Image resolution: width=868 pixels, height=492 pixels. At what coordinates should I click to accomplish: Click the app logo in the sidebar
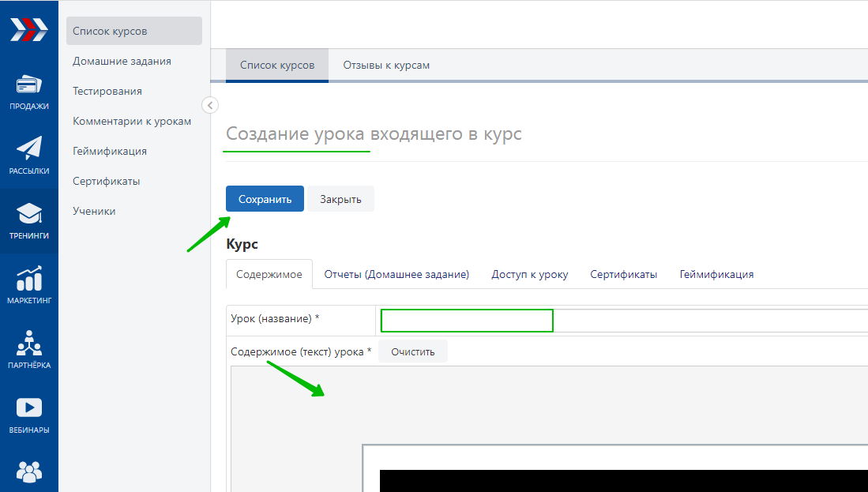tap(28, 29)
